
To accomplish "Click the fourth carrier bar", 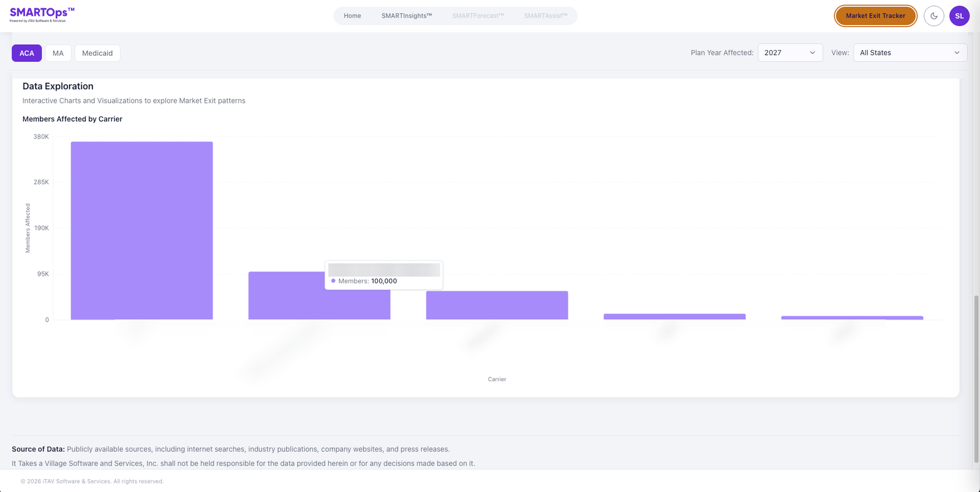I will tap(674, 317).
